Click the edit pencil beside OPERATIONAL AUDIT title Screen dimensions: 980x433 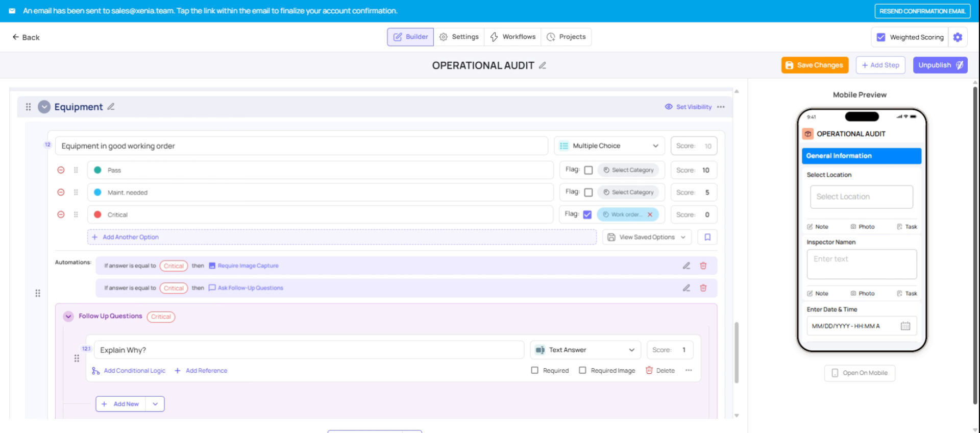coord(543,65)
